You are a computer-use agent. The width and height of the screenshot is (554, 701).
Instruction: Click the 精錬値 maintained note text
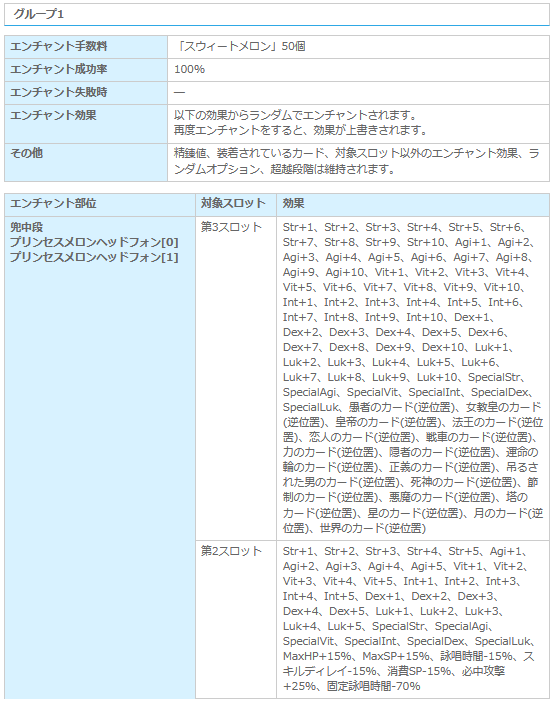point(357,161)
